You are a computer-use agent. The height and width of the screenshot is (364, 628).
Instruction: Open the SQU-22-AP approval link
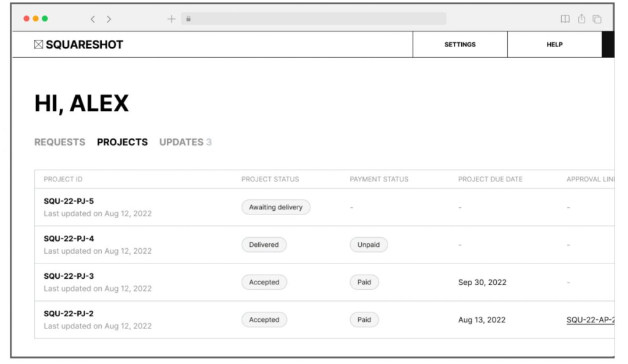click(590, 320)
